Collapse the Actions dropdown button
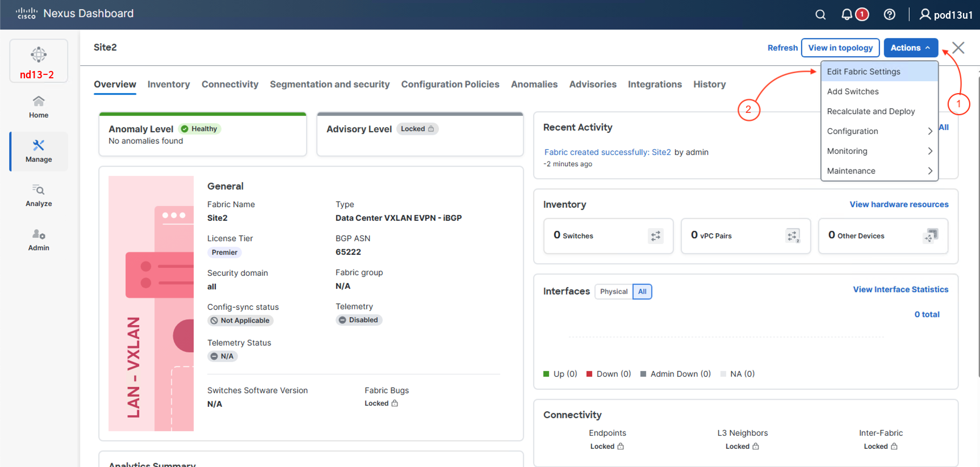Image resolution: width=980 pixels, height=467 pixels. coord(910,48)
